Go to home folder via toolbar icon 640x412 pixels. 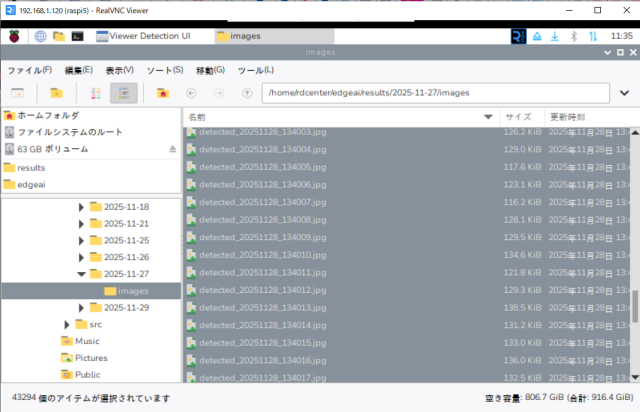(x=162, y=93)
